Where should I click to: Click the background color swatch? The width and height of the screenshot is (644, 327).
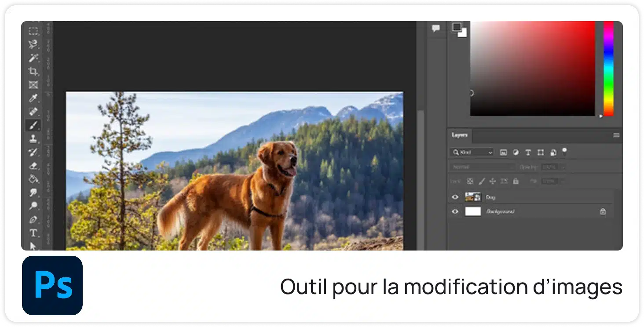[463, 33]
